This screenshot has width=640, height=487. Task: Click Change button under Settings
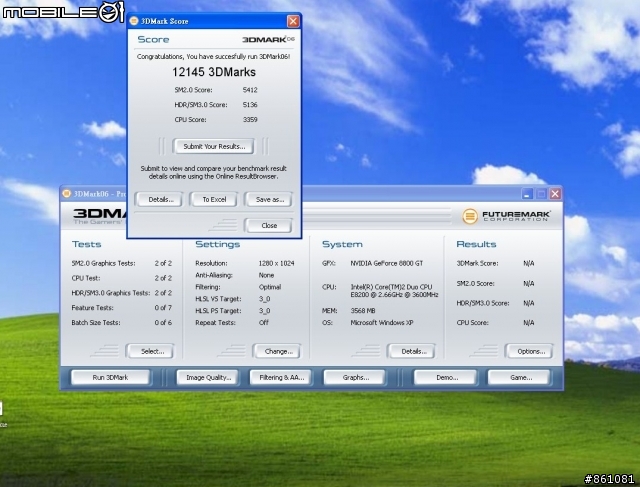[x=278, y=351]
